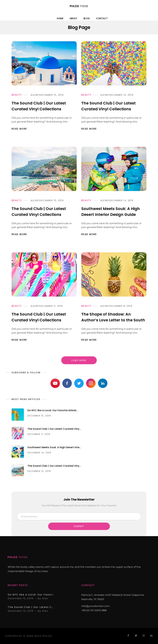The width and height of the screenshot is (158, 644).
Task: Submit the newsletter form
Action: (x=79, y=526)
